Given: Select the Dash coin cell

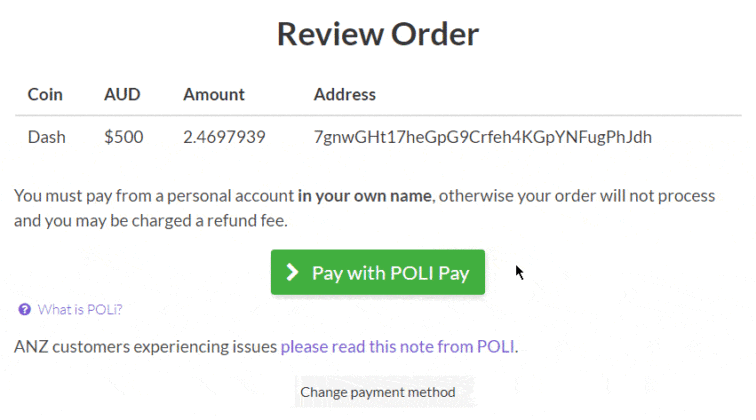Looking at the screenshot, I should [46, 137].
